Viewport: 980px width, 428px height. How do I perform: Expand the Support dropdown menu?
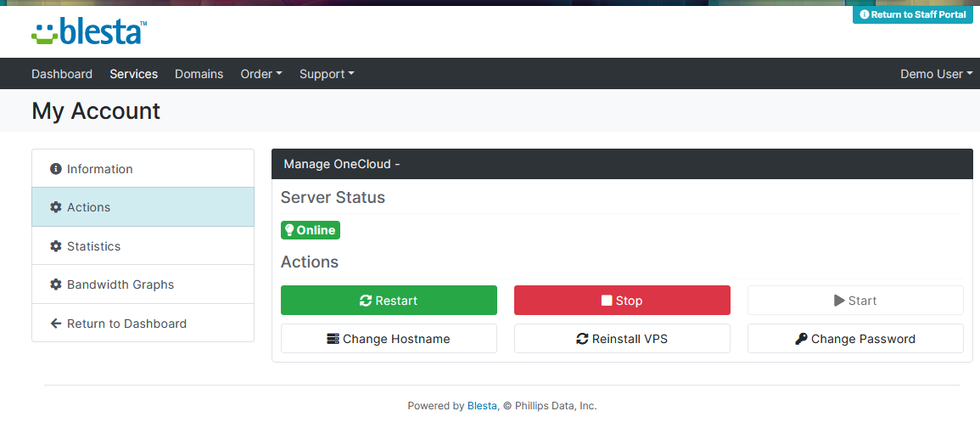(x=327, y=74)
